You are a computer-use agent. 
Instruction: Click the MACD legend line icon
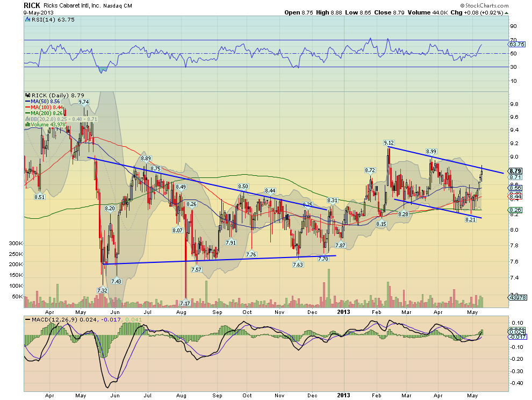pos(28,319)
